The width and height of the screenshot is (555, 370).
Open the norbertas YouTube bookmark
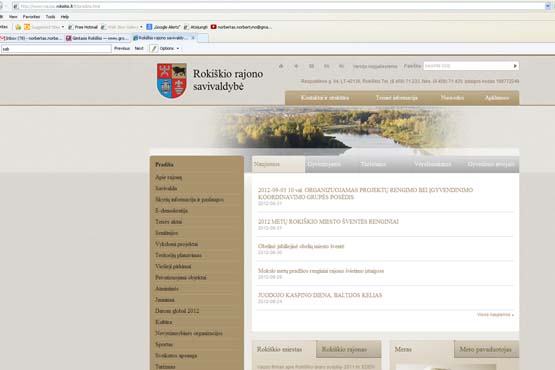tap(241, 27)
